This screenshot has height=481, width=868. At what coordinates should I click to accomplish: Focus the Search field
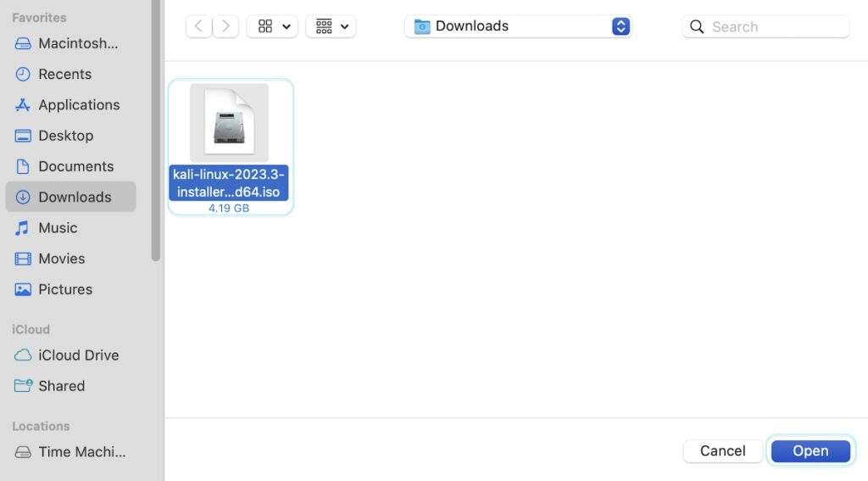(x=765, y=26)
